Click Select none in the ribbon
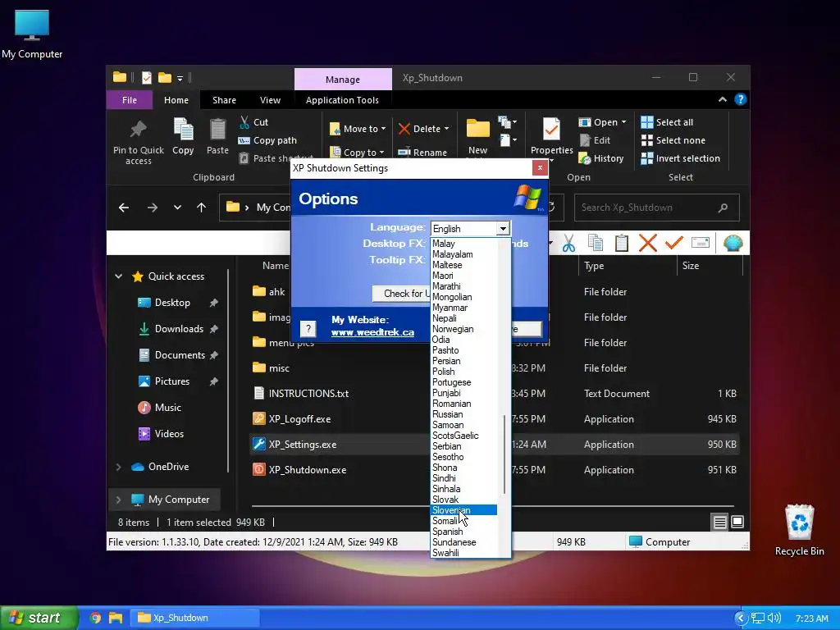 [673, 140]
